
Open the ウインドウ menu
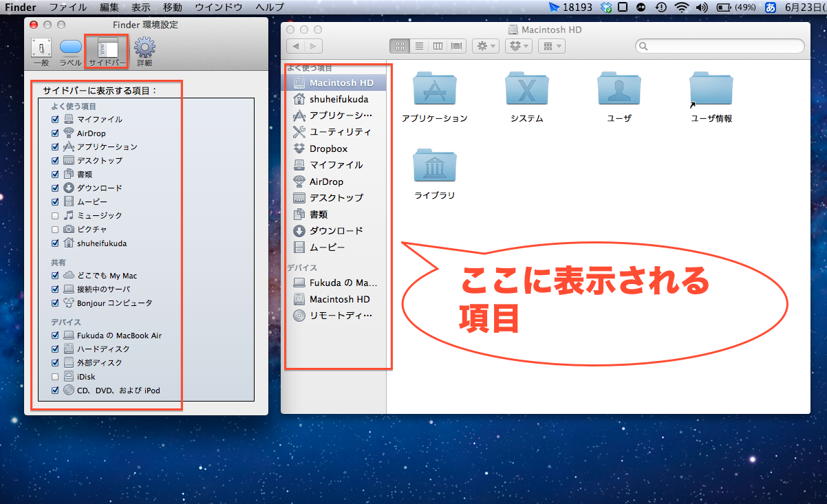[219, 7]
